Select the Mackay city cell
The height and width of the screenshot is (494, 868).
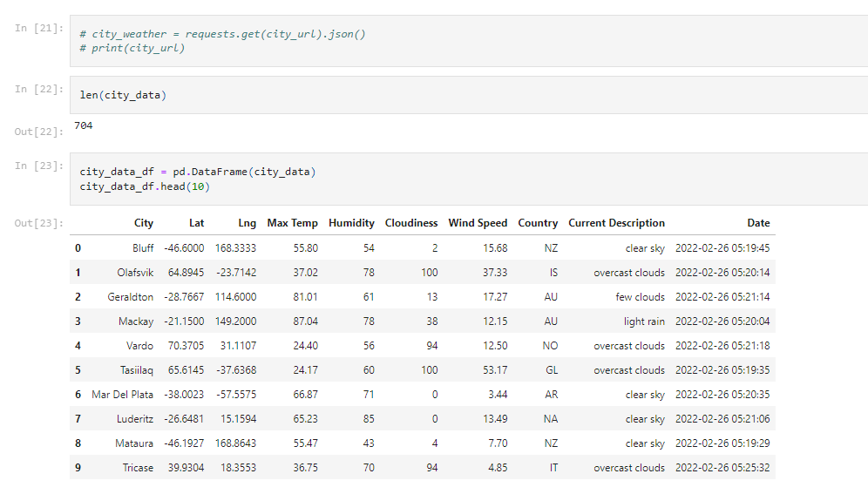coord(136,321)
